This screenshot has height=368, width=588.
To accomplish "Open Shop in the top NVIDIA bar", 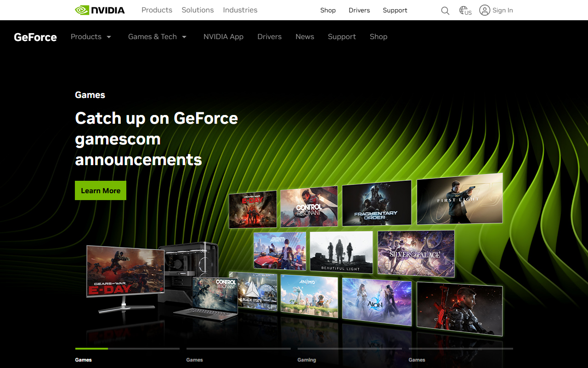I will tap(328, 10).
